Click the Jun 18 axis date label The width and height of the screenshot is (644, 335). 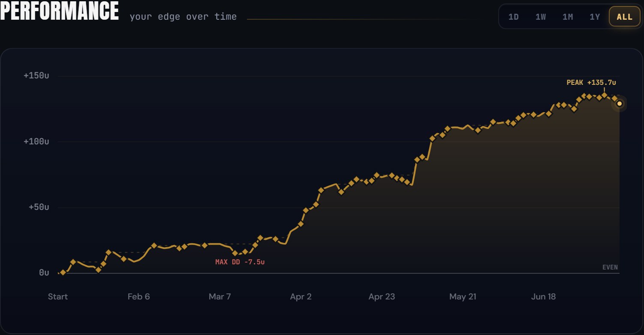click(543, 296)
